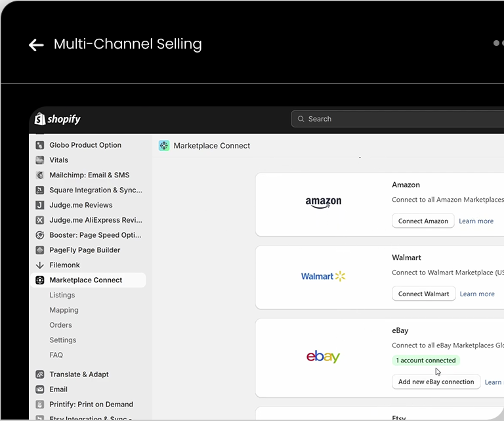Open Learn more link for Amazon
The width and height of the screenshot is (504, 421).
coord(476,221)
